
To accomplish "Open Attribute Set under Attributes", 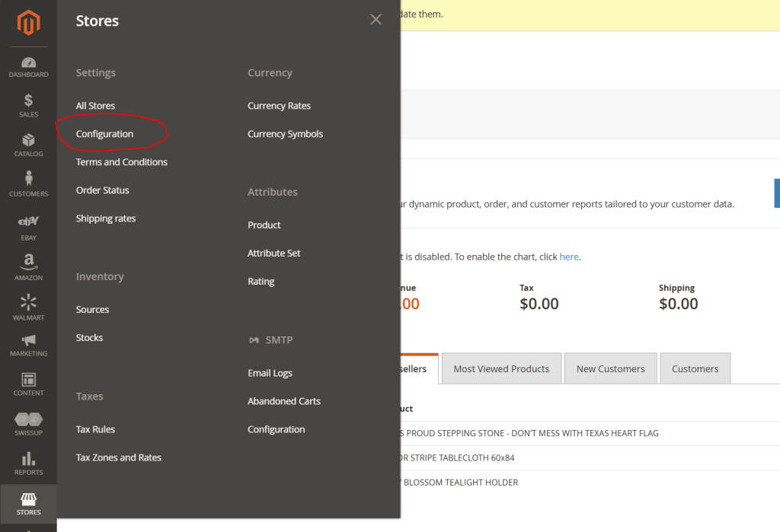I will pos(273,253).
